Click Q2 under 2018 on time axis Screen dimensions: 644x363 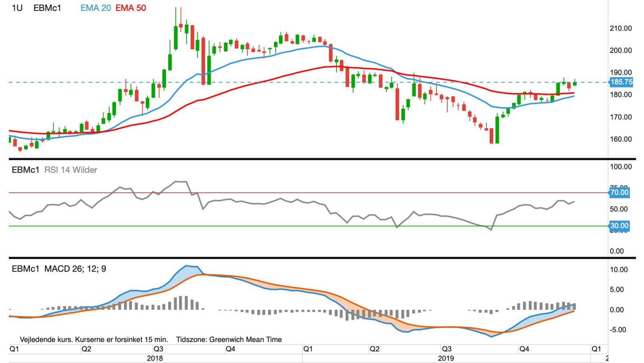86,349
